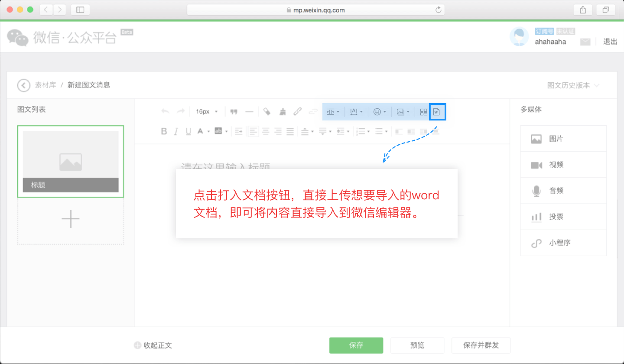Click the 图片 image icon in 多媒体
Image resolution: width=624 pixels, height=364 pixels.
[536, 139]
